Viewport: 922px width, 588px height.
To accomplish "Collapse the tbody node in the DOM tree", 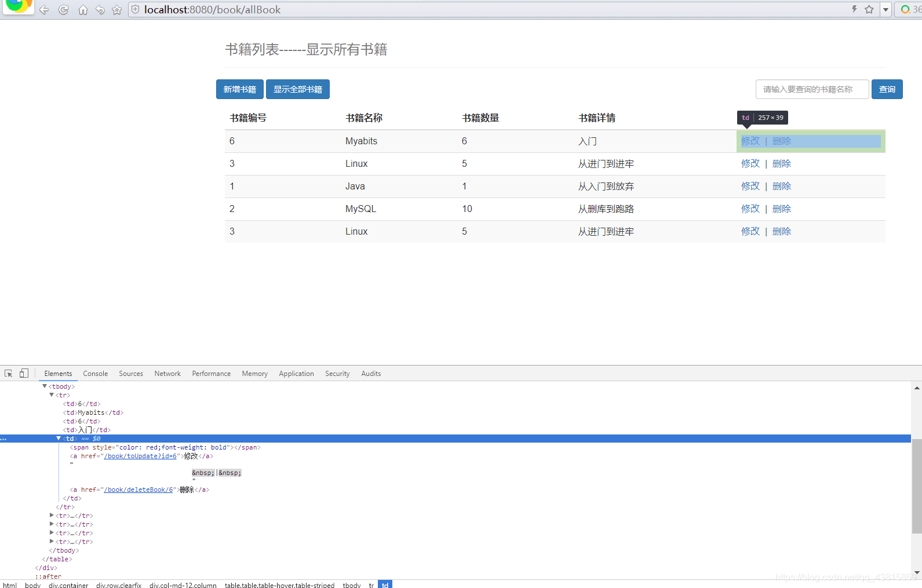I will pos(45,386).
